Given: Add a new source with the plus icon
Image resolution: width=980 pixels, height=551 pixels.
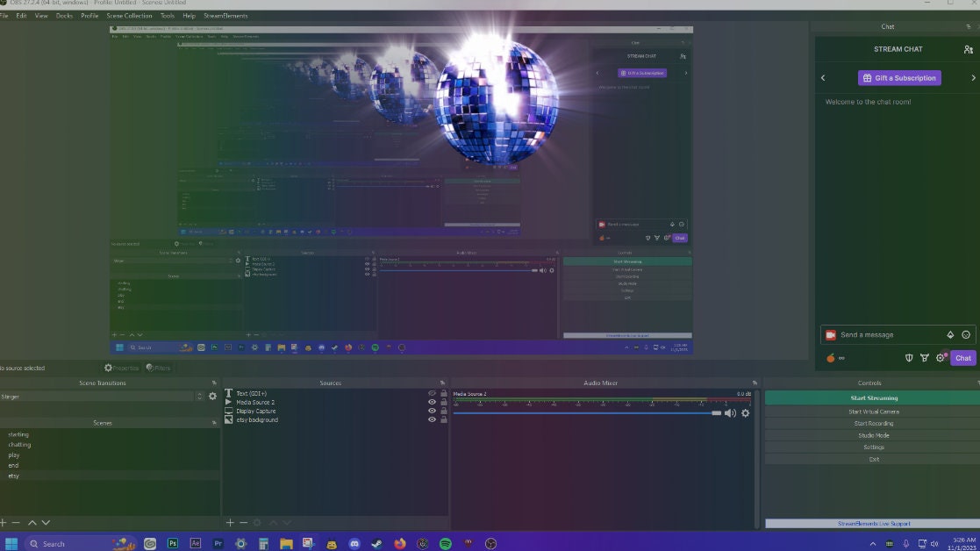Looking at the screenshot, I should pos(229,522).
